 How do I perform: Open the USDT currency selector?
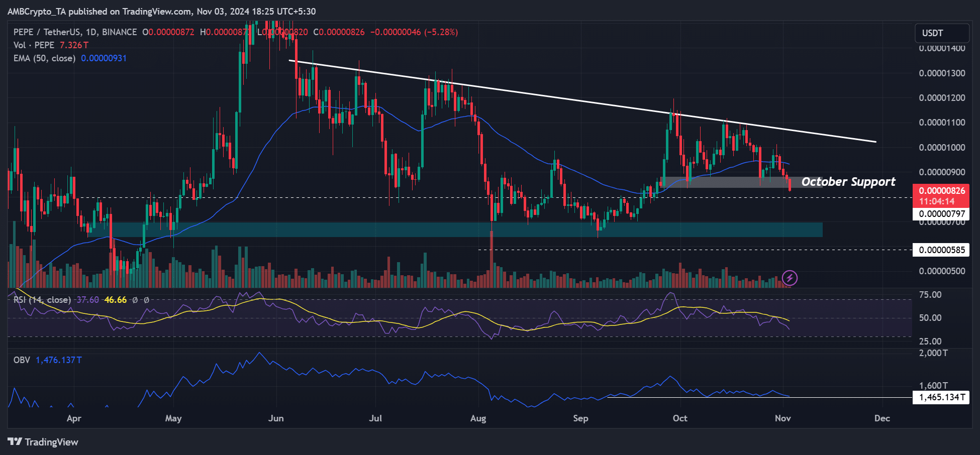click(941, 33)
